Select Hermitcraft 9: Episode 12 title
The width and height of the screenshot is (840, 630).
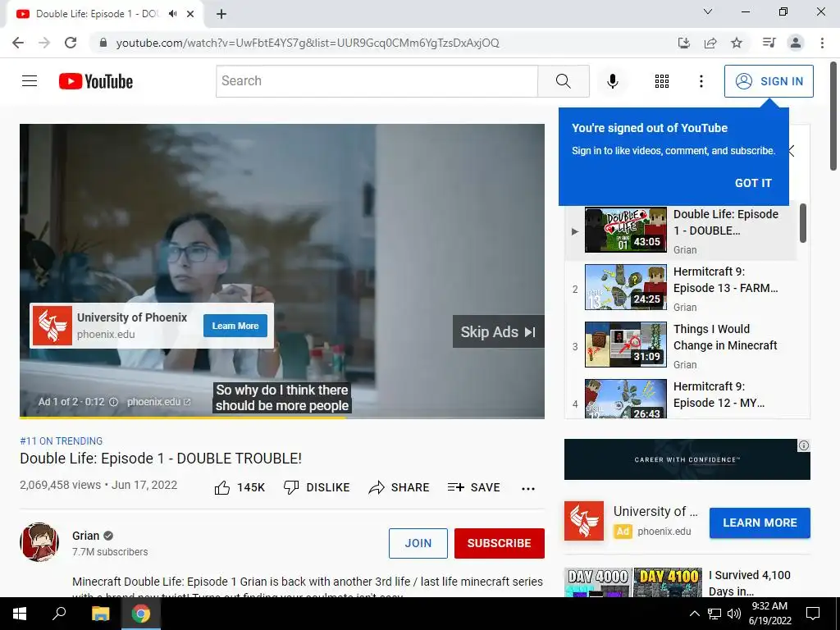pyautogui.click(x=719, y=395)
